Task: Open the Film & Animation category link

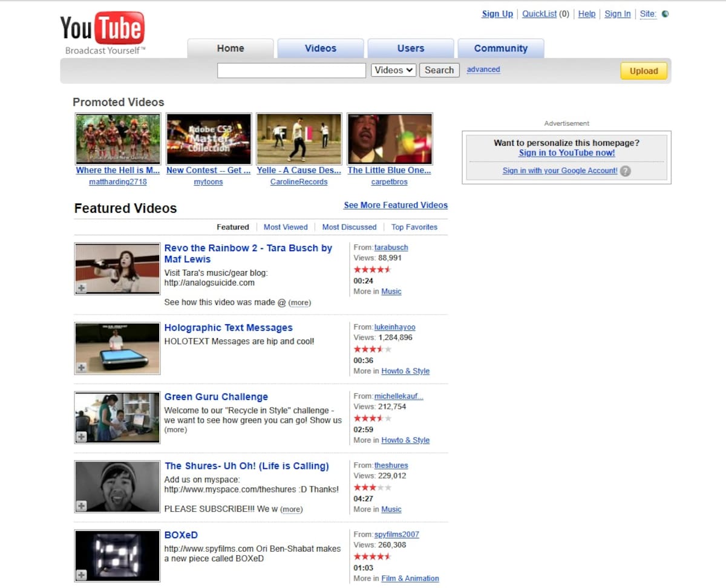Action: coord(410,578)
